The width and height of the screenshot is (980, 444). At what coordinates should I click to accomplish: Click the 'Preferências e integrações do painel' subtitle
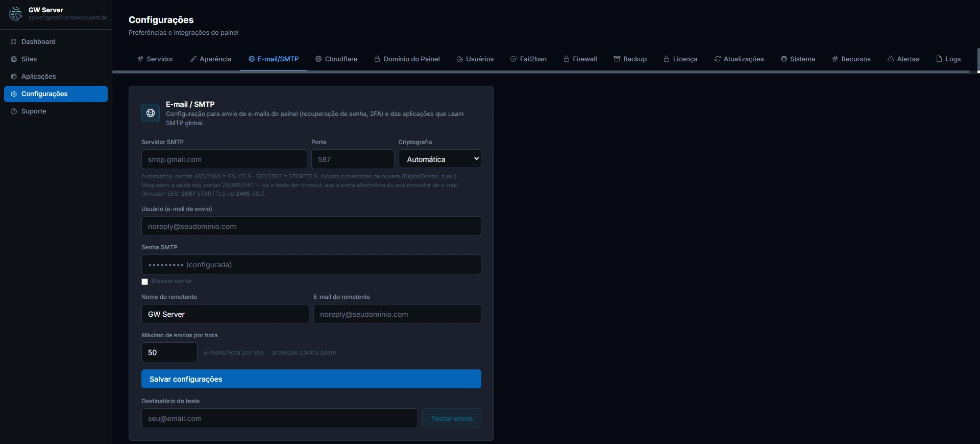pyautogui.click(x=184, y=33)
